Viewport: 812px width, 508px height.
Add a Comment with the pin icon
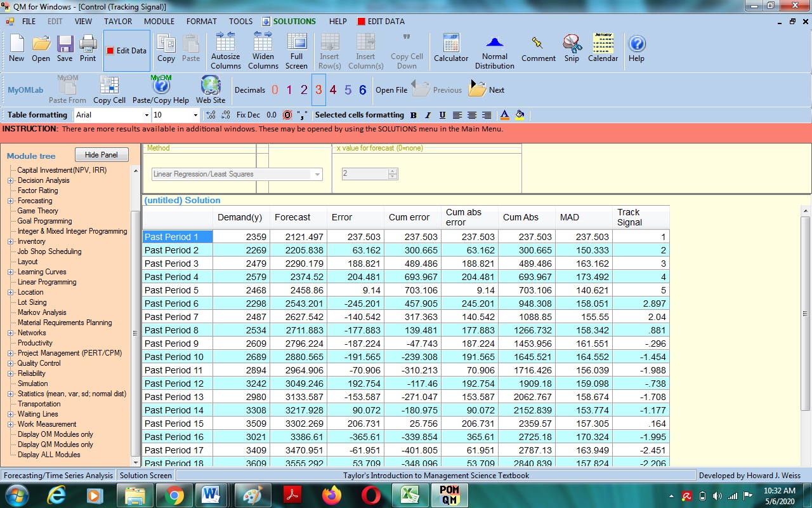point(539,49)
